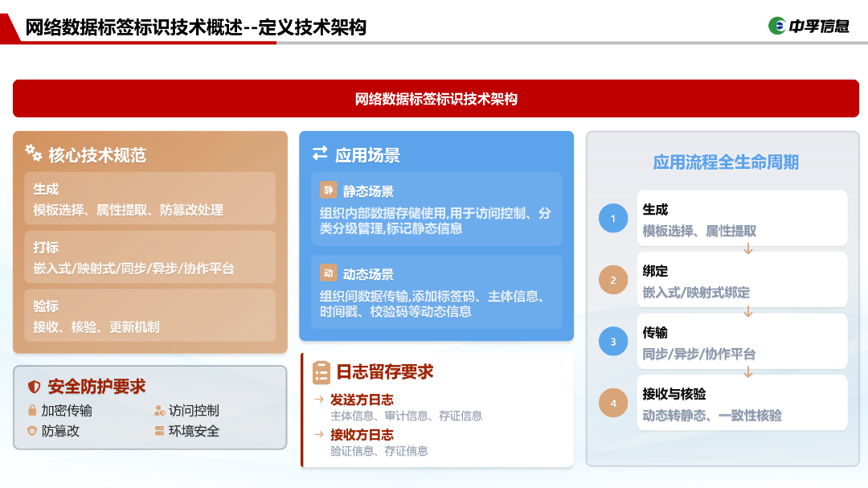Select the orange step 4 circle
This screenshot has width=868, height=488.
coord(613,403)
